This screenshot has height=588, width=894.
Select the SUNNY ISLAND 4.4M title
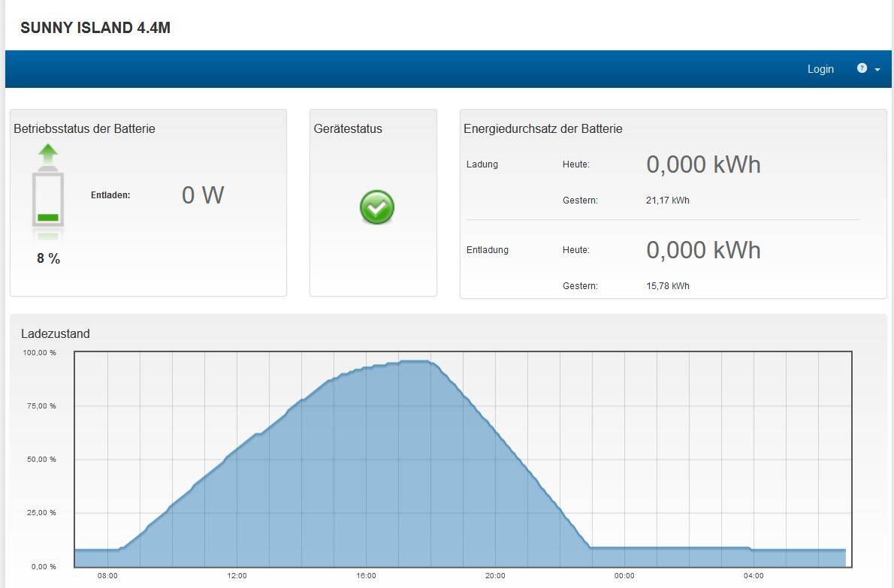95,28
